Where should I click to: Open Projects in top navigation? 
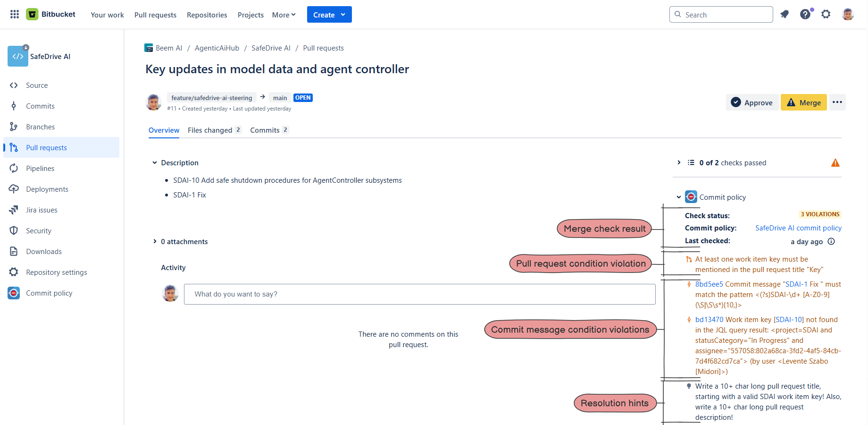coord(250,15)
